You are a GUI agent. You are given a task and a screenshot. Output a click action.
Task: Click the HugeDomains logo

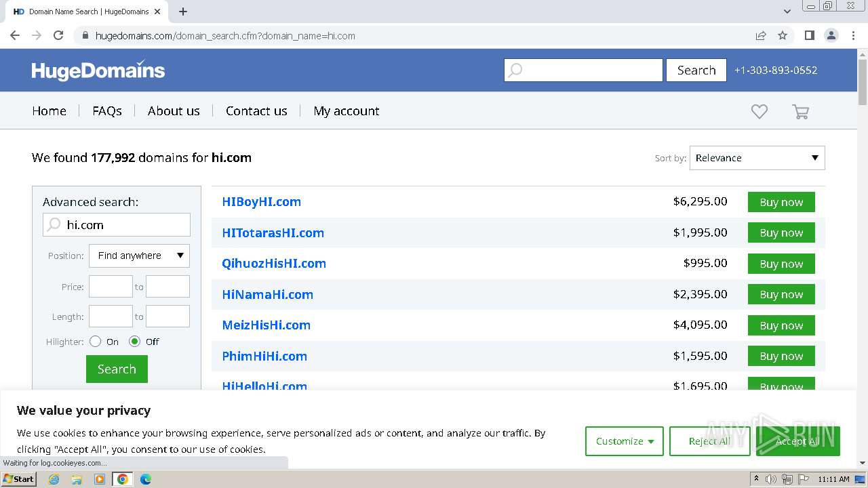(x=98, y=70)
